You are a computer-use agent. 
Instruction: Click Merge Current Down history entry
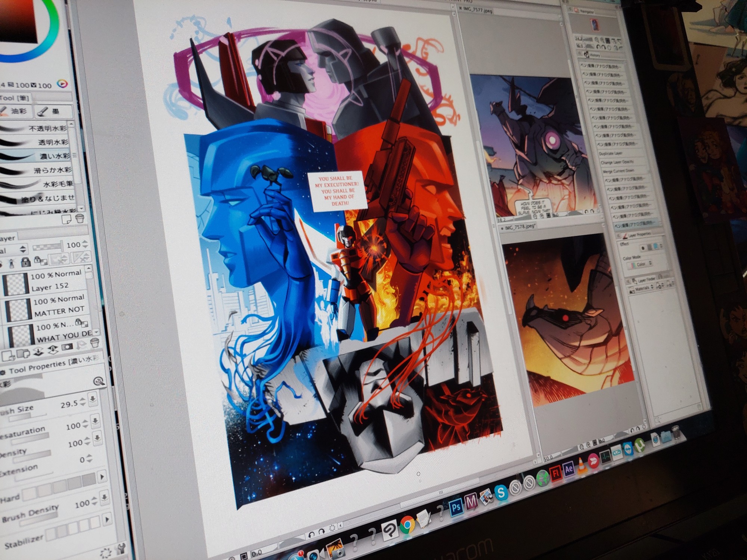(618, 171)
